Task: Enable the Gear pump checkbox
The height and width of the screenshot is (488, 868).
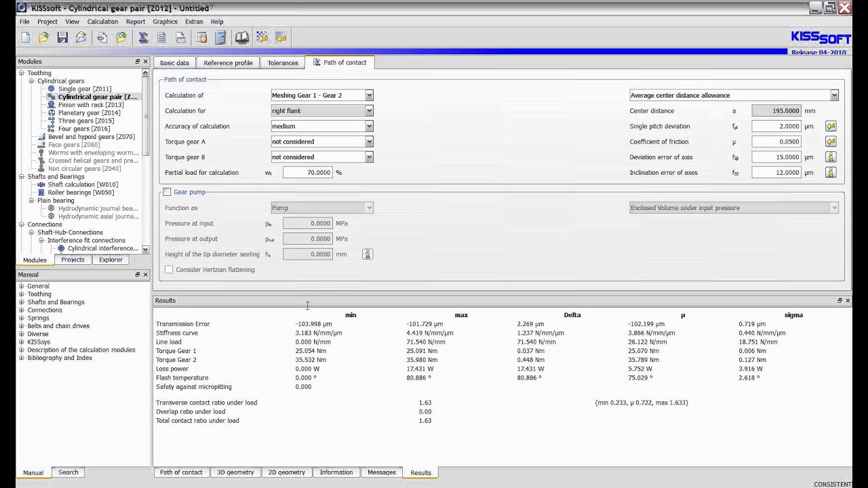Action: point(167,192)
